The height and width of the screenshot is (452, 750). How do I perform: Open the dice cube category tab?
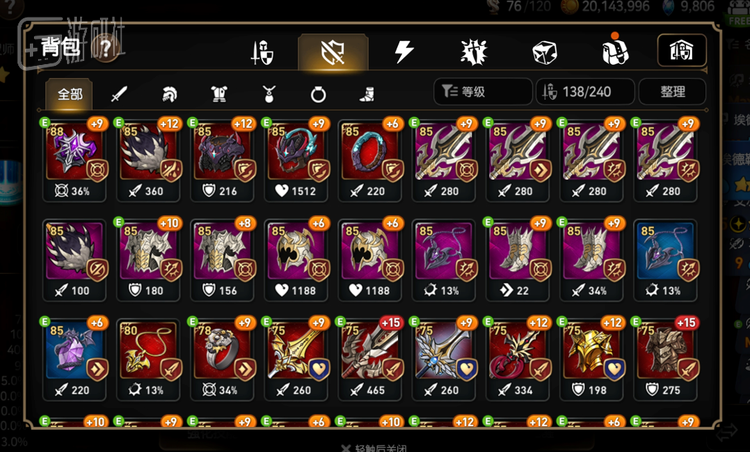coord(545,52)
